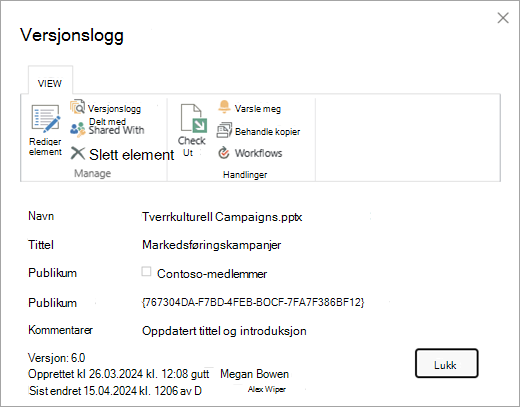Click the Navn field label
520x407 pixels.
click(41, 216)
